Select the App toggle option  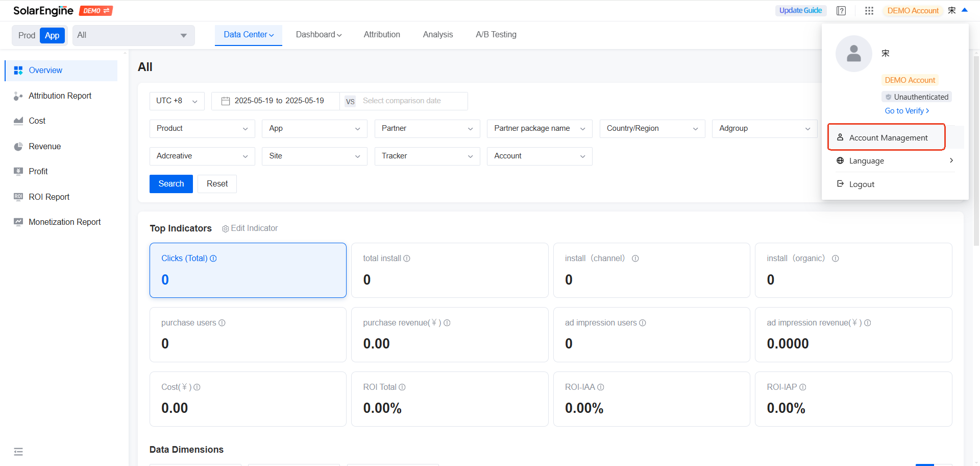52,35
